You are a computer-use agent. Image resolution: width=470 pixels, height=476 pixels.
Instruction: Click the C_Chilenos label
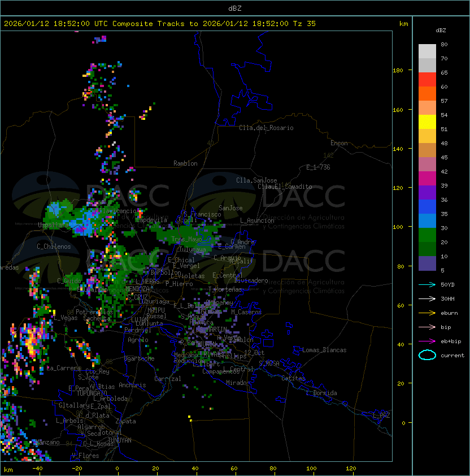tap(54, 246)
